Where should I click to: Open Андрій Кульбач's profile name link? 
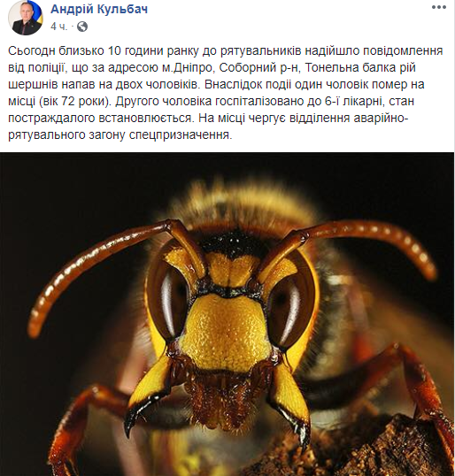pyautogui.click(x=99, y=9)
